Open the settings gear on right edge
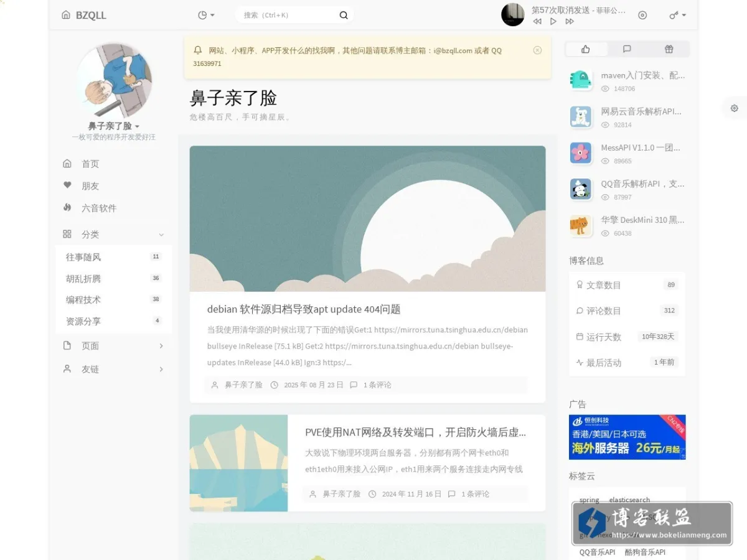747x560 pixels. point(735,108)
